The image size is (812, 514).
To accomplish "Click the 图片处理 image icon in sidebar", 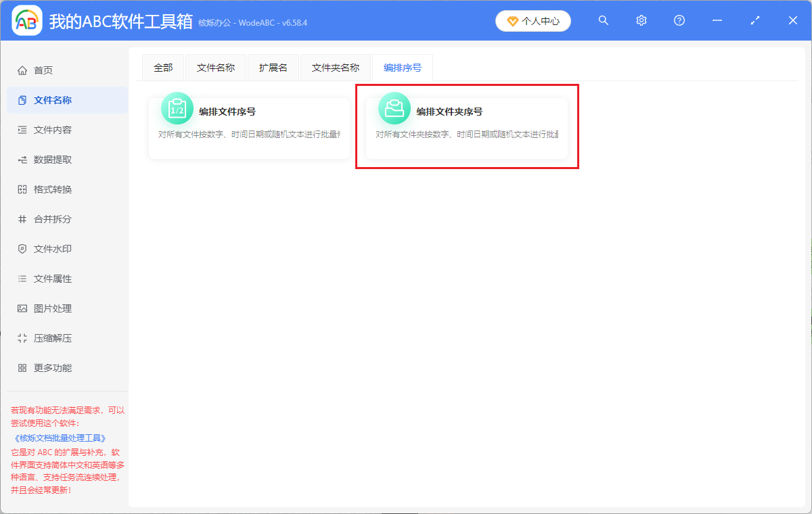I will point(22,308).
